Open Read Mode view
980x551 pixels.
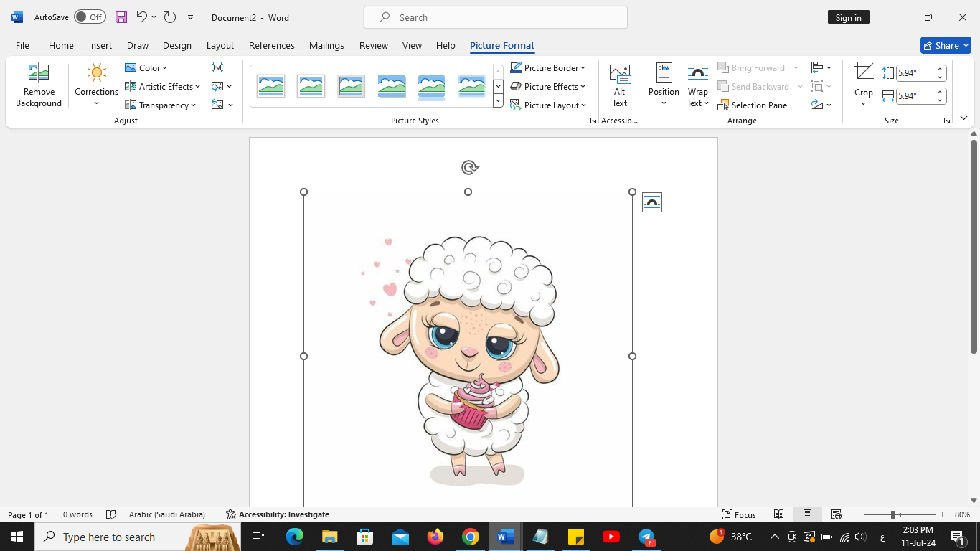(778, 514)
